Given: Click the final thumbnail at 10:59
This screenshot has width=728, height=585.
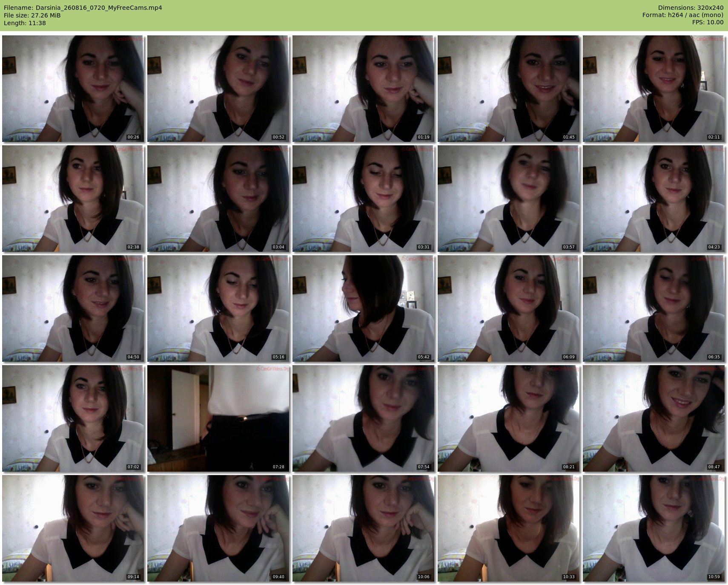Looking at the screenshot, I should [x=653, y=528].
